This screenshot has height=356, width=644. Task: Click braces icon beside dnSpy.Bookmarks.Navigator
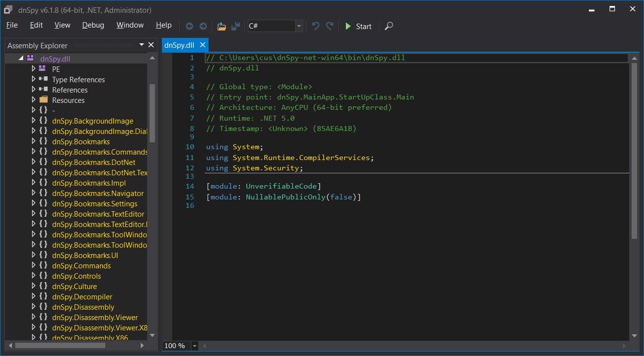pyautogui.click(x=43, y=193)
